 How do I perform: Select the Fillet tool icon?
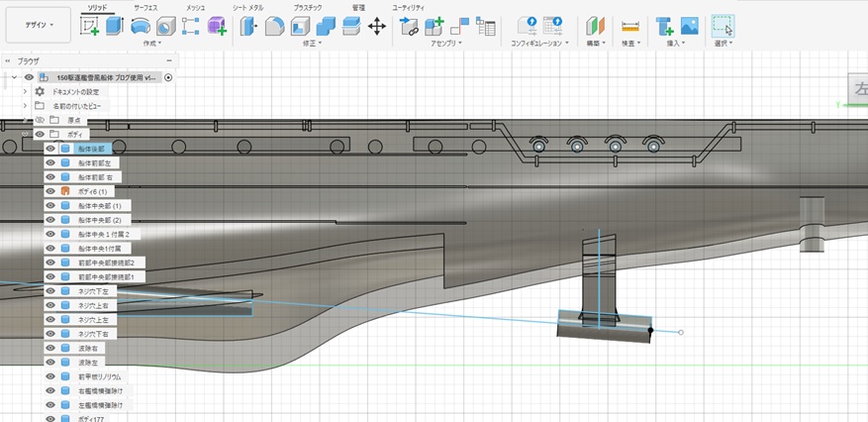[276, 26]
